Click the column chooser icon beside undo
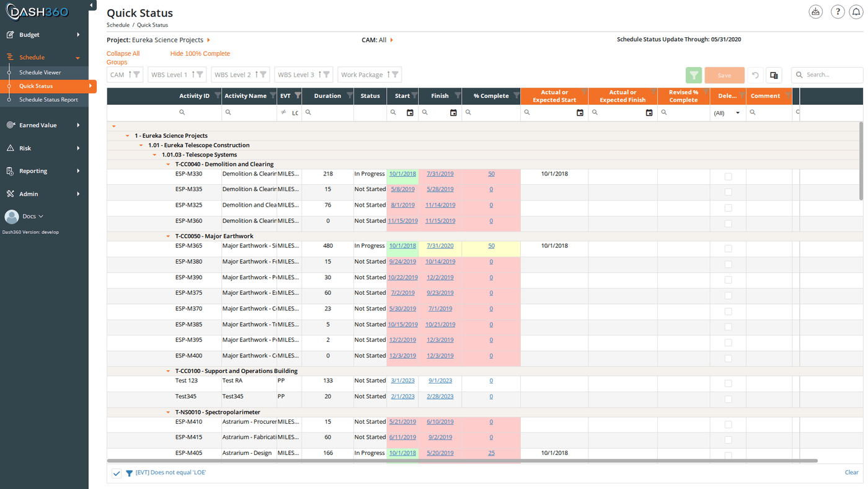Image resolution: width=868 pixels, height=489 pixels. pos(774,75)
